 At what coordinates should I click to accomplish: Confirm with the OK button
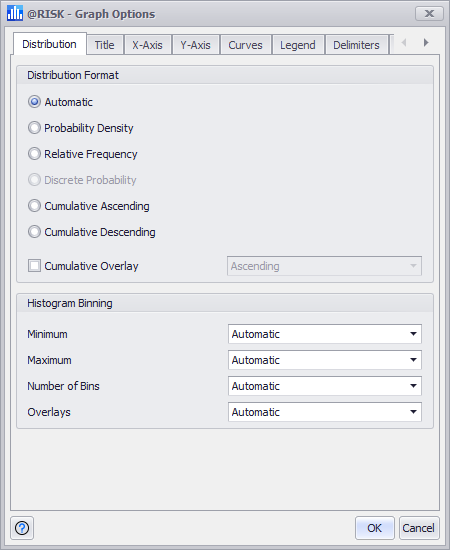(x=375, y=528)
